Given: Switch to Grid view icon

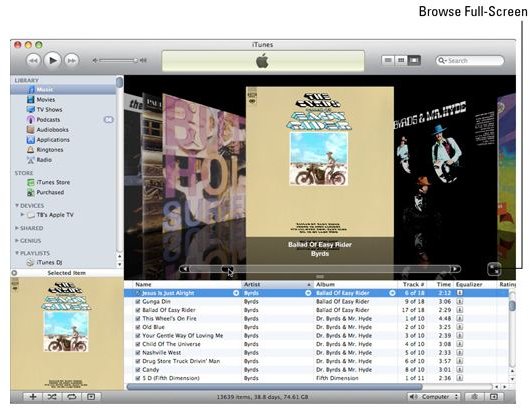Looking at the screenshot, I should click(x=401, y=61).
